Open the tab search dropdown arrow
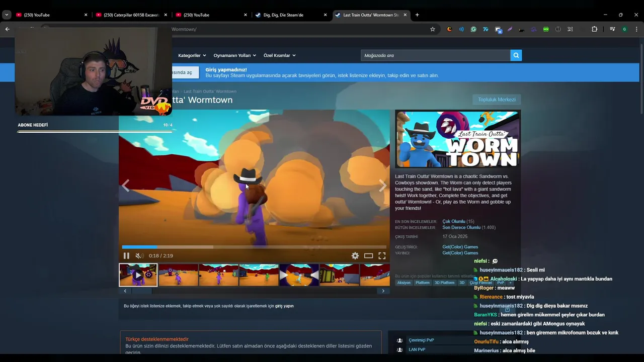Viewport: 644px width, 362px height. (7, 15)
